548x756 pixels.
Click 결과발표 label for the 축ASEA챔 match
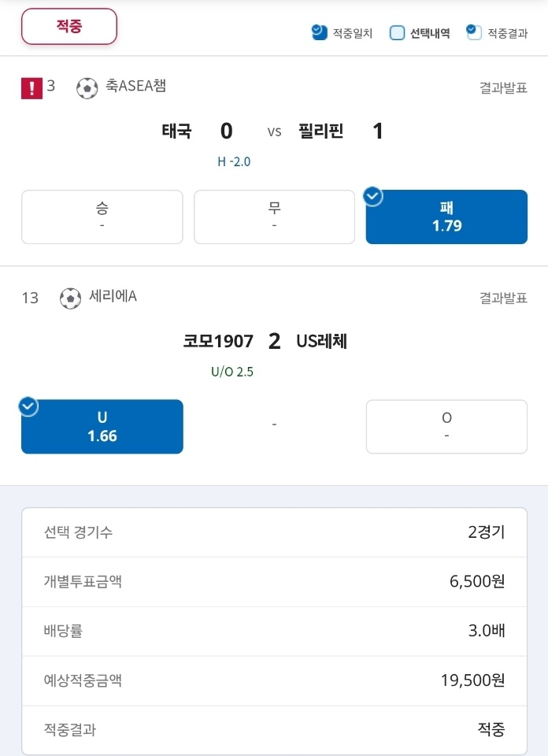(503, 87)
